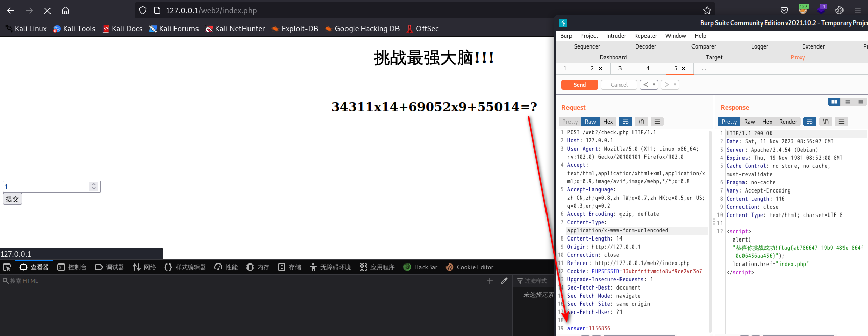Switch to the side-by-side Request/Response layout

834,102
